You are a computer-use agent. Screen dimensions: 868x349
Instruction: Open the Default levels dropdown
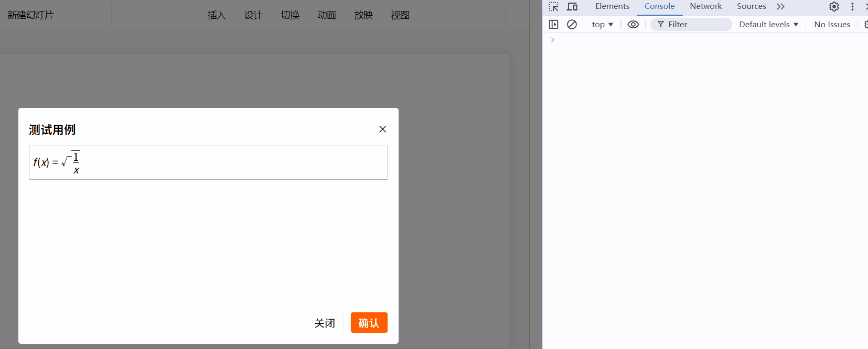pos(768,25)
